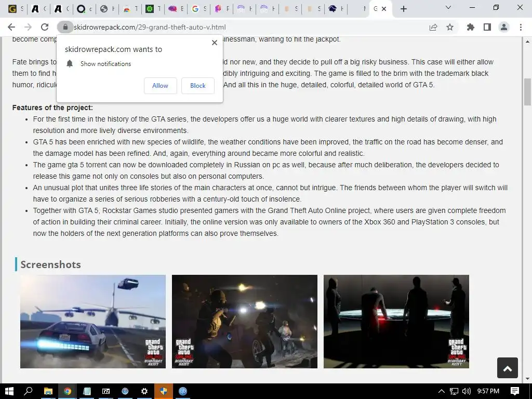This screenshot has width=532, height=399.
Task: Switch to the black ring O favicon tab
Action: click(81, 9)
